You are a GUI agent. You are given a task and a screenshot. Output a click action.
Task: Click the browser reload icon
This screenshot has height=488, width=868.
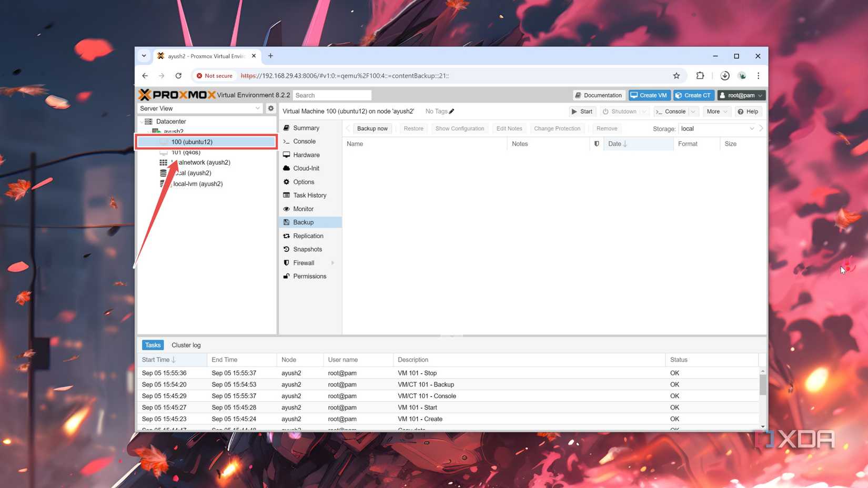tap(178, 76)
